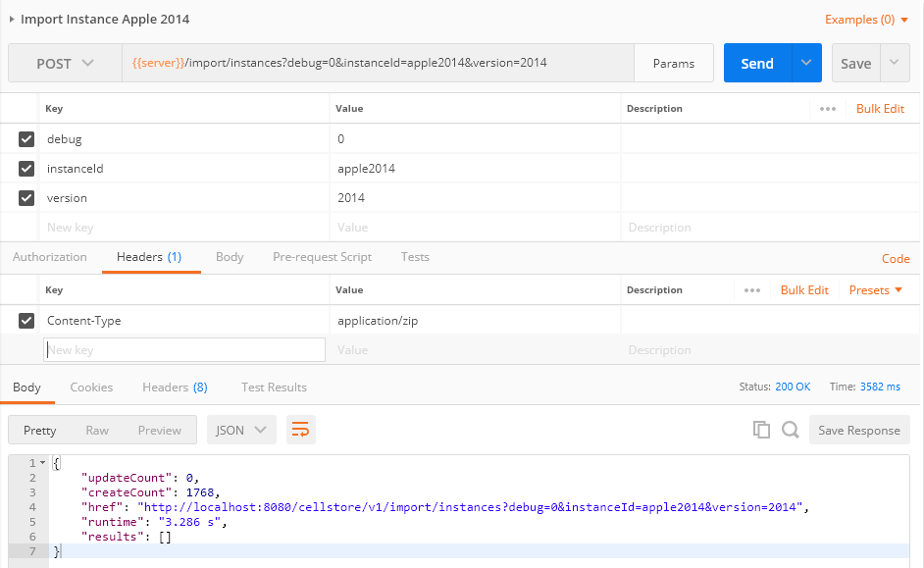Switch to the request Body tab

click(230, 257)
